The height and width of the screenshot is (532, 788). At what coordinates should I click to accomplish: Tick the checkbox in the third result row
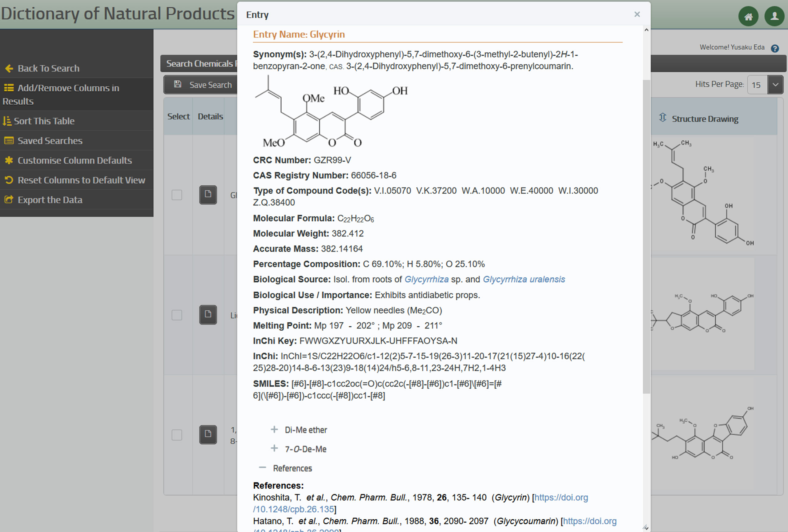pyautogui.click(x=177, y=435)
